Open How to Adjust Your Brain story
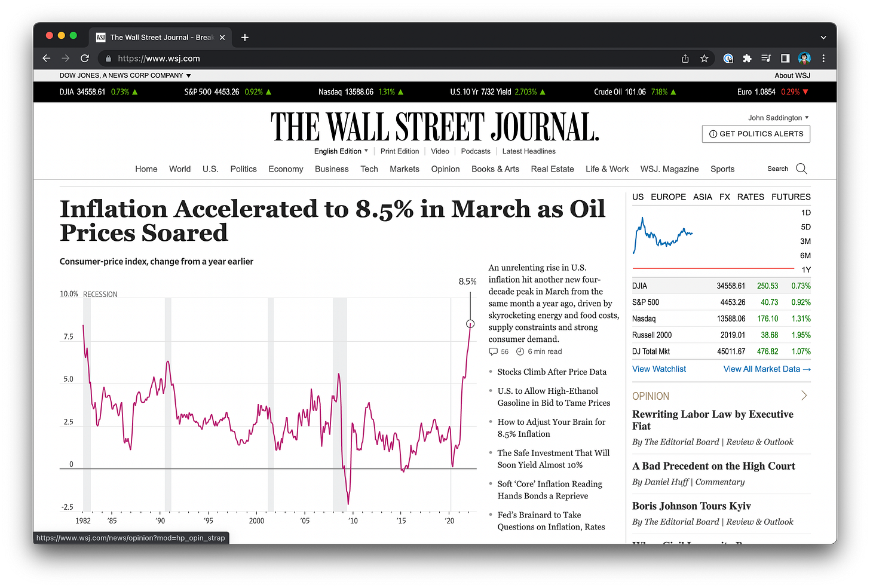870x588 pixels. pos(552,428)
